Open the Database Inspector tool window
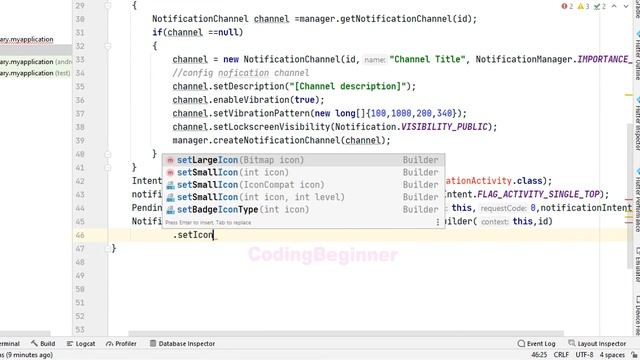 pos(182,344)
